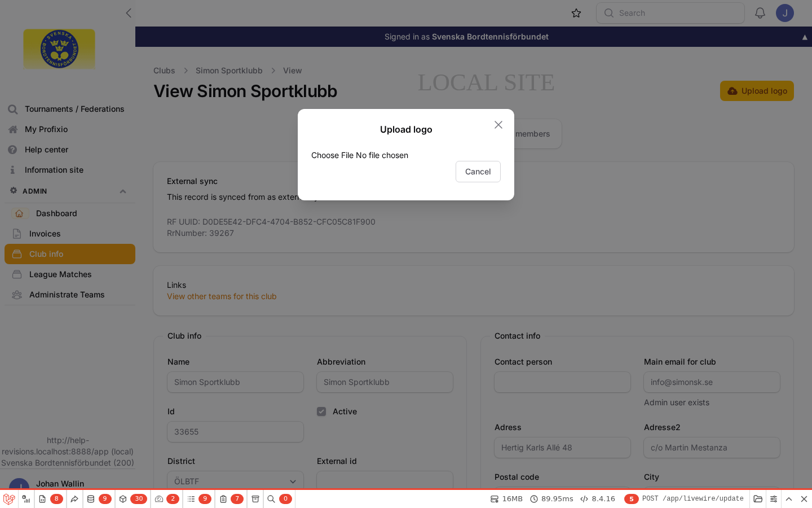Open the debug bar magnifier tab showing 0

click(279, 499)
